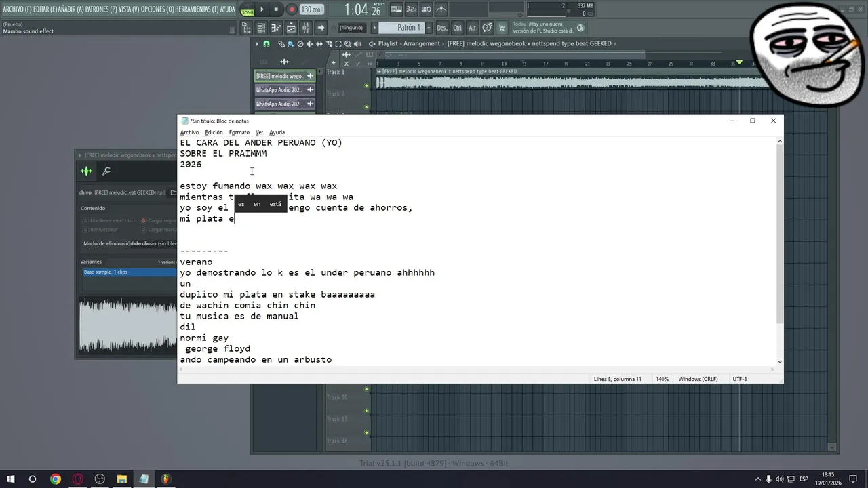Enable playlist snap magnet icon
The width and height of the screenshot is (868, 488).
(x=267, y=44)
